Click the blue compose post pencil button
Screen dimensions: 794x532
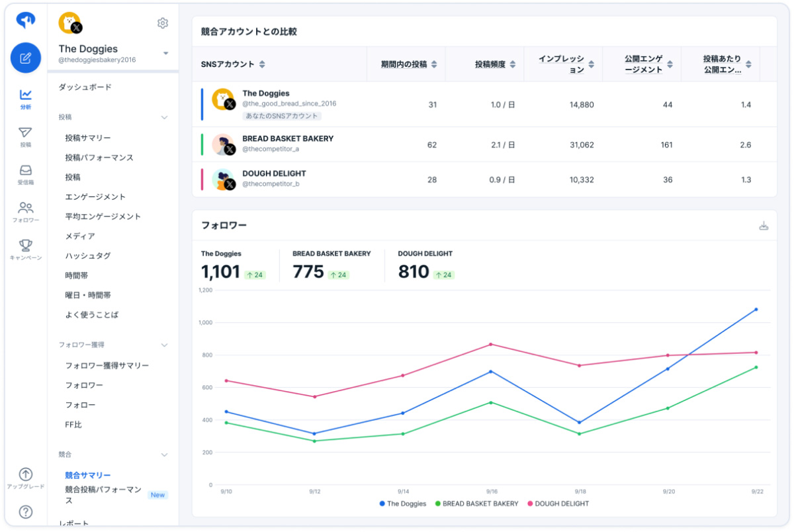(26, 58)
